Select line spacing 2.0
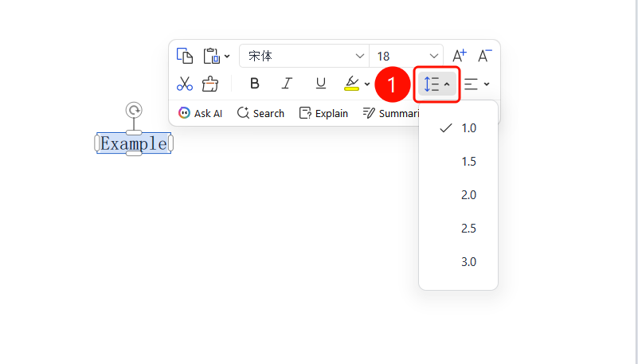This screenshot has width=638, height=364. point(458,195)
